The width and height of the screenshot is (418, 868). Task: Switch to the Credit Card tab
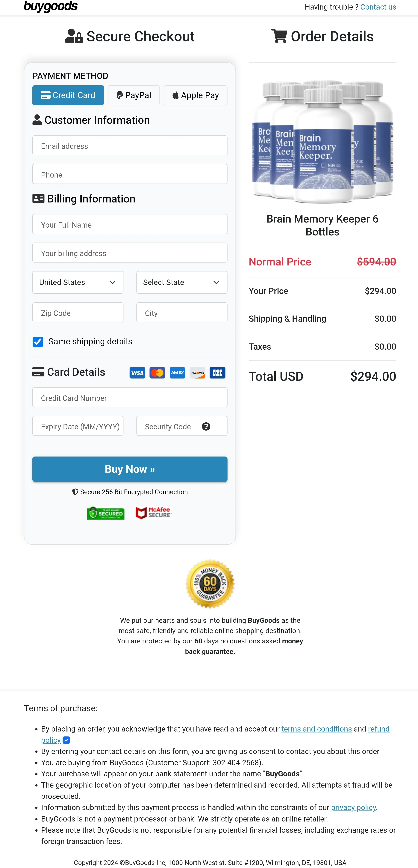pos(68,95)
